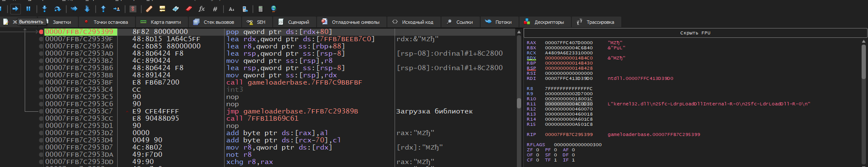Select the 'pop qword ptr ds:[rdx+80]' instruction
This screenshot has height=167, width=868.
click(x=279, y=32)
